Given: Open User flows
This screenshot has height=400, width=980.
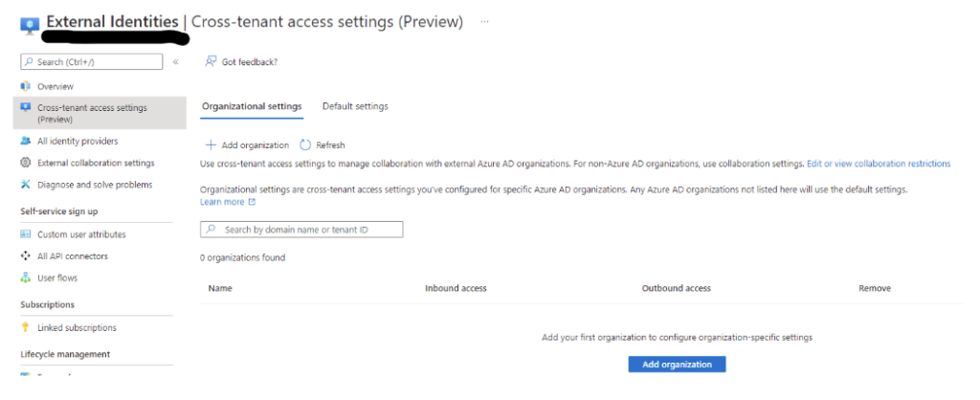Looking at the screenshot, I should tap(57, 278).
